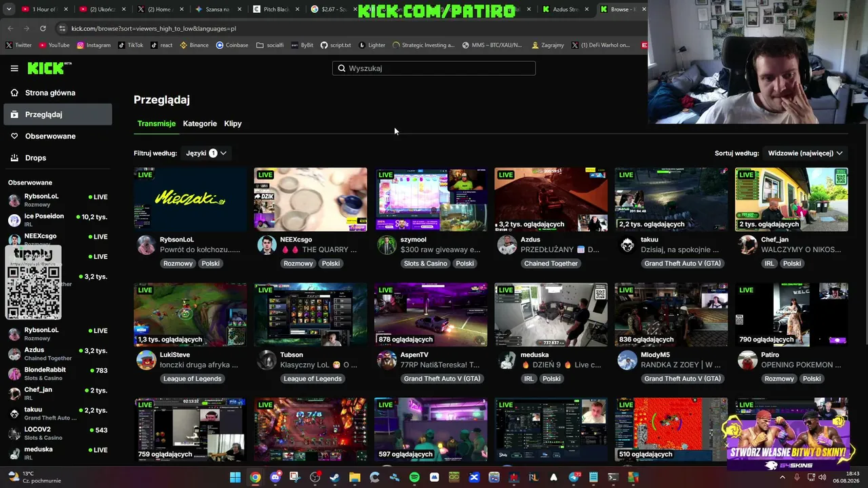
Task: Switch to the Azdus Stream browser tab
Action: (566, 9)
